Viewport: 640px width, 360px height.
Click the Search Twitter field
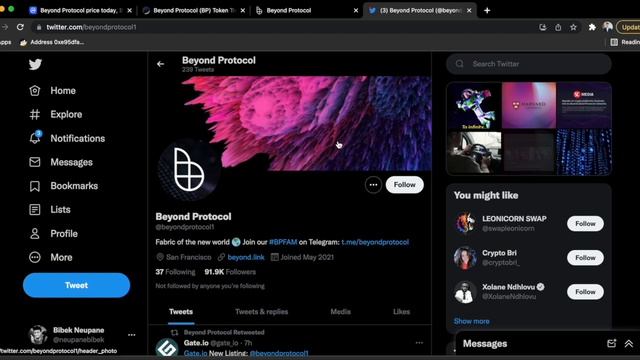[x=529, y=64]
